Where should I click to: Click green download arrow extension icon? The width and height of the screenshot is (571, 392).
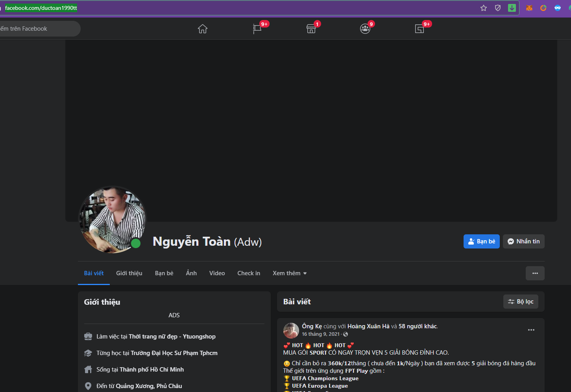[x=512, y=8]
